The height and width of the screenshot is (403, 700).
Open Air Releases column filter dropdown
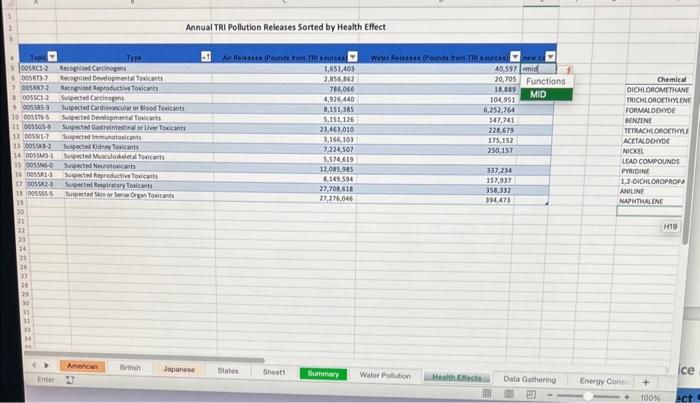pyautogui.click(x=353, y=56)
